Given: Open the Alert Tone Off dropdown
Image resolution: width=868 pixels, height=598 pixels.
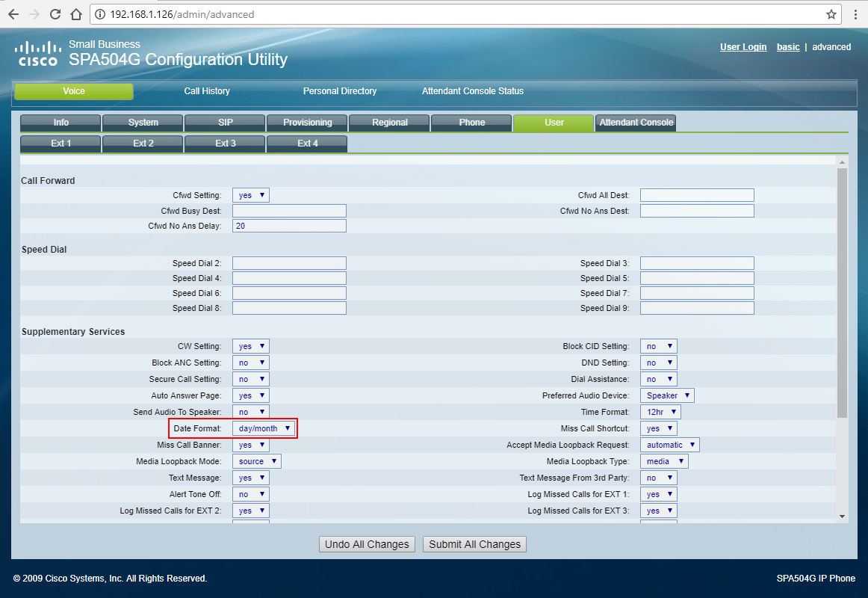Looking at the screenshot, I should (251, 494).
